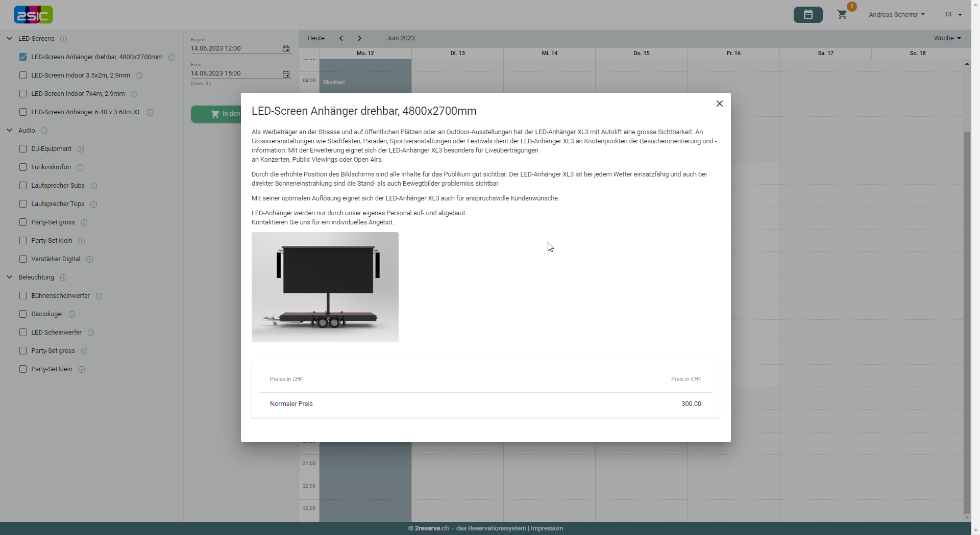The width and height of the screenshot is (980, 535).
Task: Open the Impressum link in footer
Action: tap(547, 528)
